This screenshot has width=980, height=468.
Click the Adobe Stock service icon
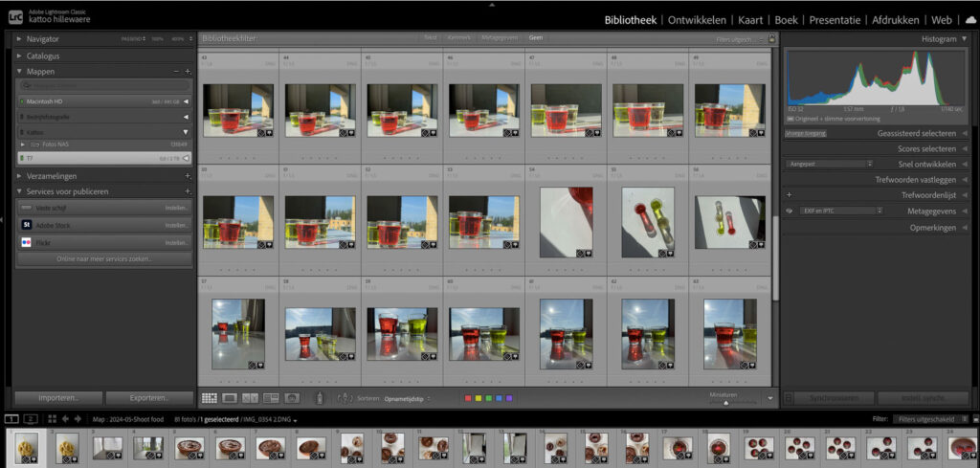pyautogui.click(x=26, y=225)
